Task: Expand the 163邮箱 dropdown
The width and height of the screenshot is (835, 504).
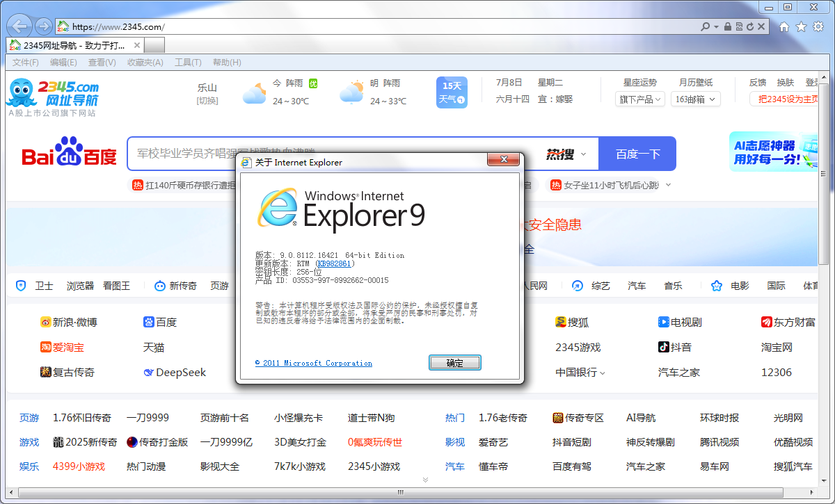Action: [x=696, y=99]
